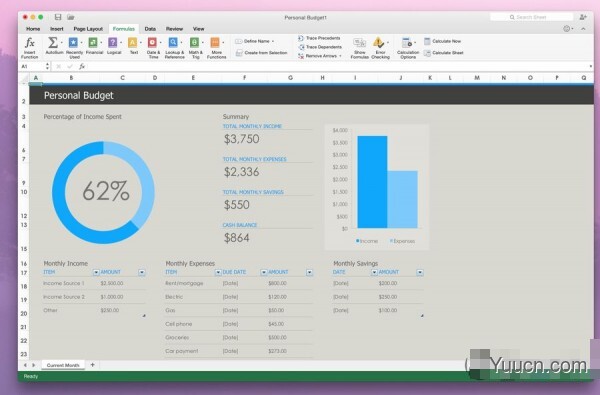Image resolution: width=600 pixels, height=395 pixels.
Task: Open Calculation Options
Action: click(x=406, y=43)
